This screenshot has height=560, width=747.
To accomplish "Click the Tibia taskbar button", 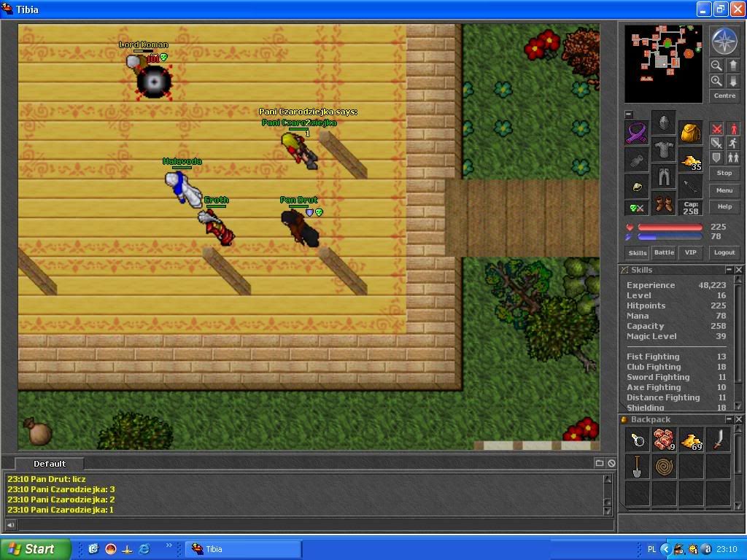I will point(243,549).
